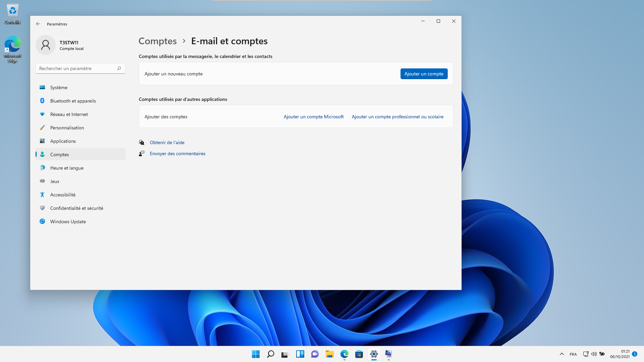The height and width of the screenshot is (362, 644).
Task: Open Microsoft Store from taskbar
Action: coord(359,354)
